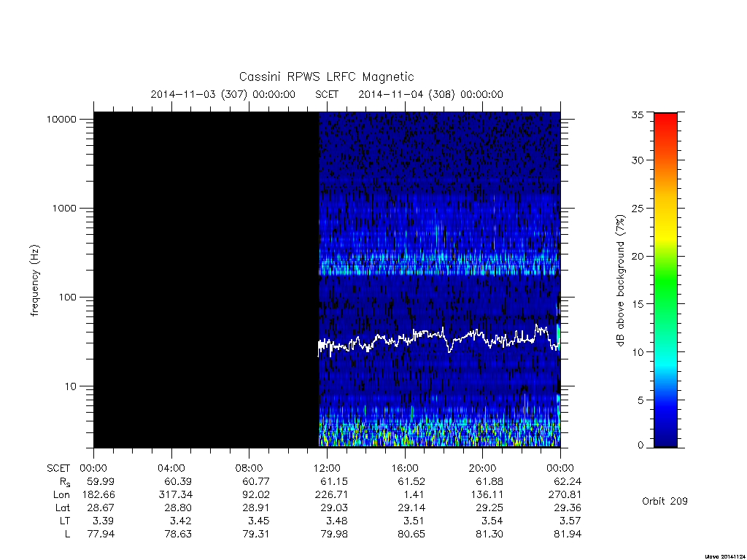Viewport: 747px width, 560px height.
Task: Click the "uiowa 20141124" credit text
Action: [x=724, y=556]
